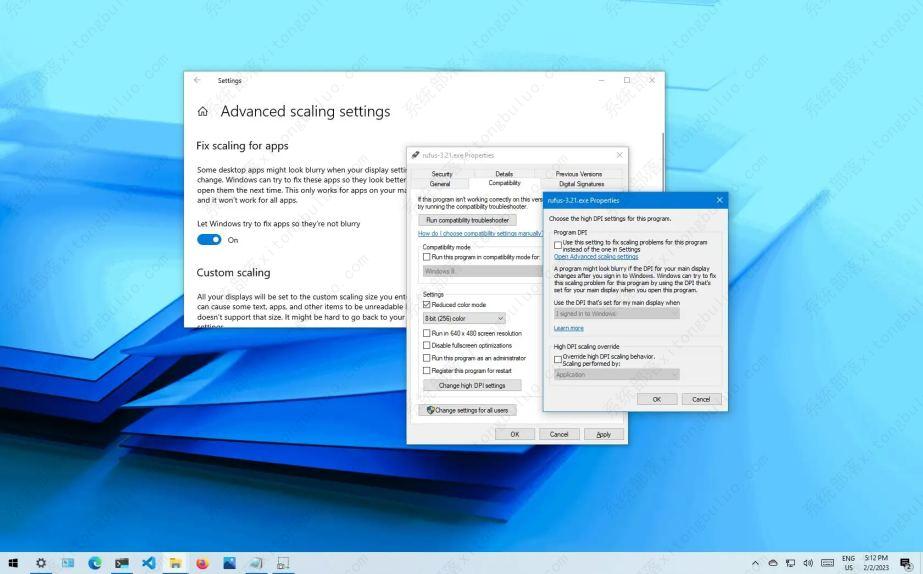Toggle Let Windows fix blurry apps switch

point(209,240)
